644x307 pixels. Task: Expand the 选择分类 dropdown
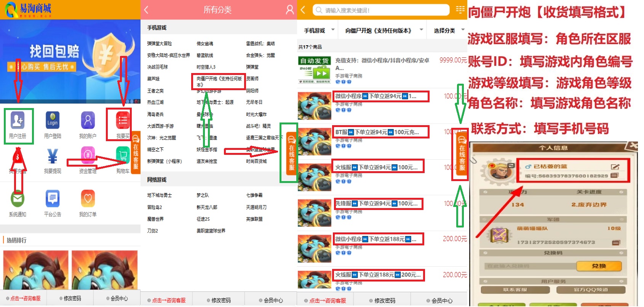pyautogui.click(x=449, y=30)
